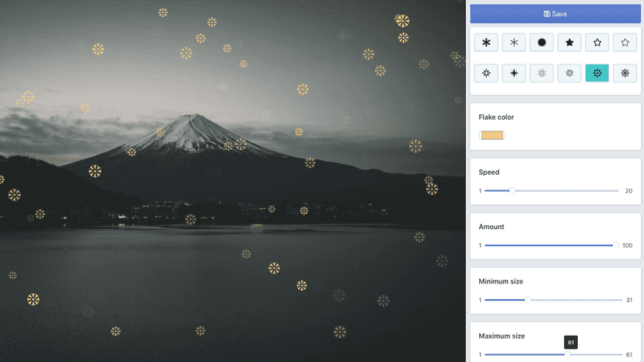
Task: Select the filled star flake shape
Action: pyautogui.click(x=569, y=42)
